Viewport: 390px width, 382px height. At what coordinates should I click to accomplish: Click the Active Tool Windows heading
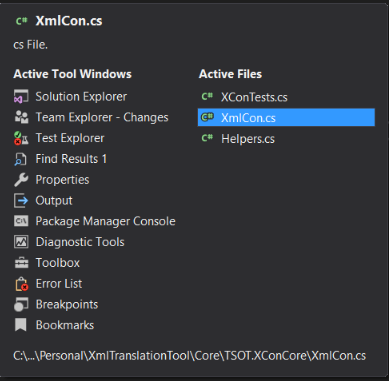pyautogui.click(x=72, y=74)
